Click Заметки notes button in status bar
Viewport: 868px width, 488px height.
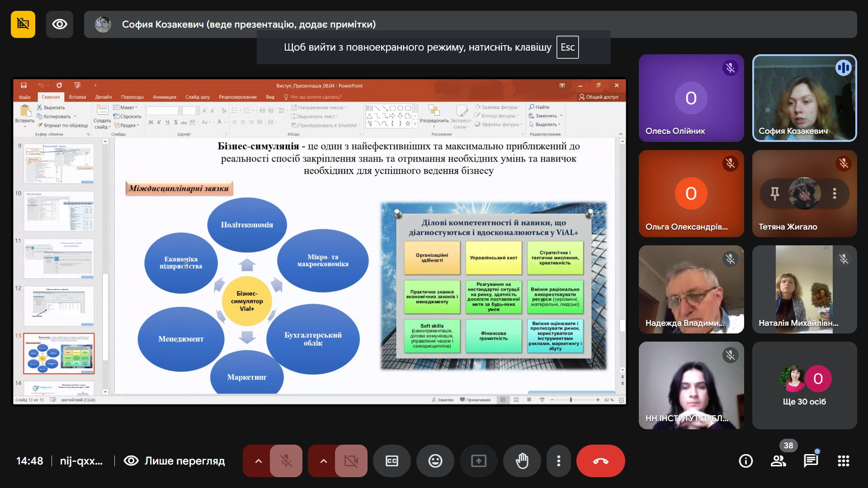443,400
